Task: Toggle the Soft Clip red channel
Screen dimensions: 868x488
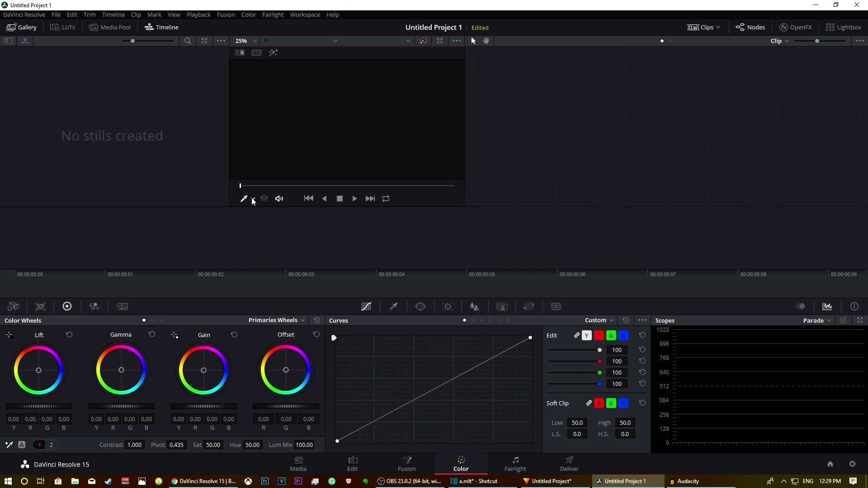Action: 599,403
